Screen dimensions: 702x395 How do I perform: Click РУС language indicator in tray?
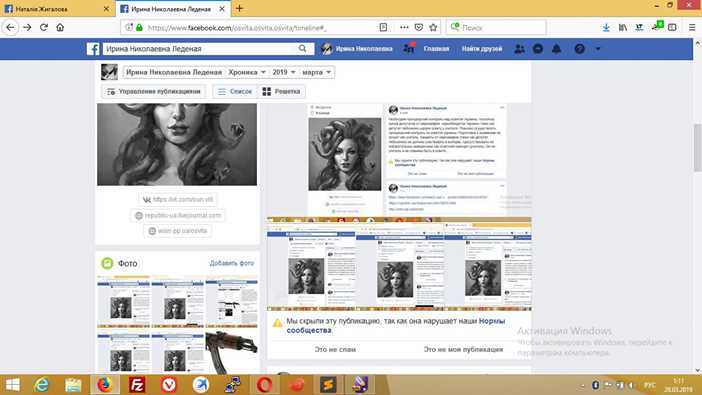click(650, 385)
